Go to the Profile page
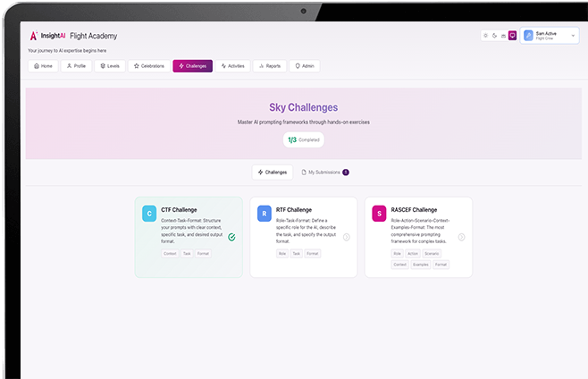This screenshot has height=379, width=588. pos(76,66)
